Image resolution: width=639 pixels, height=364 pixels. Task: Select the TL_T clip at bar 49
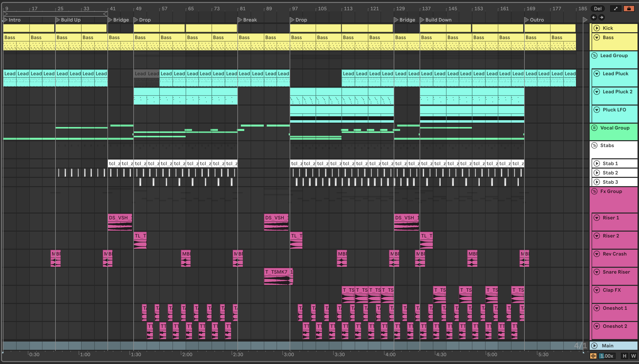(140, 240)
